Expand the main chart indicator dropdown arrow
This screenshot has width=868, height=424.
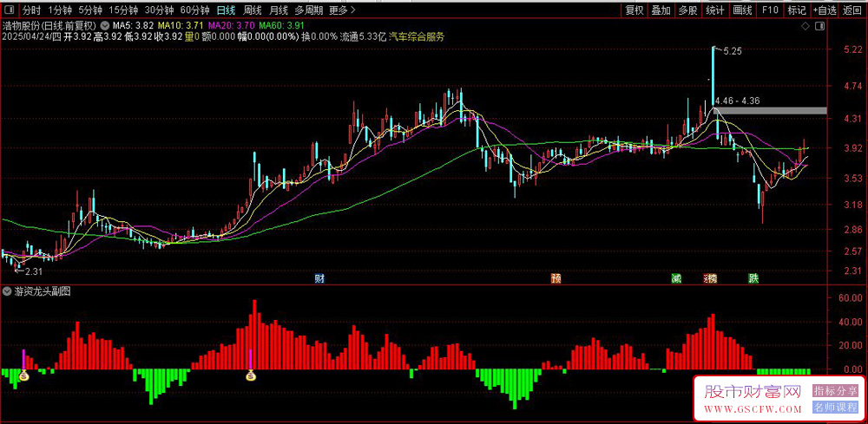[x=105, y=25]
